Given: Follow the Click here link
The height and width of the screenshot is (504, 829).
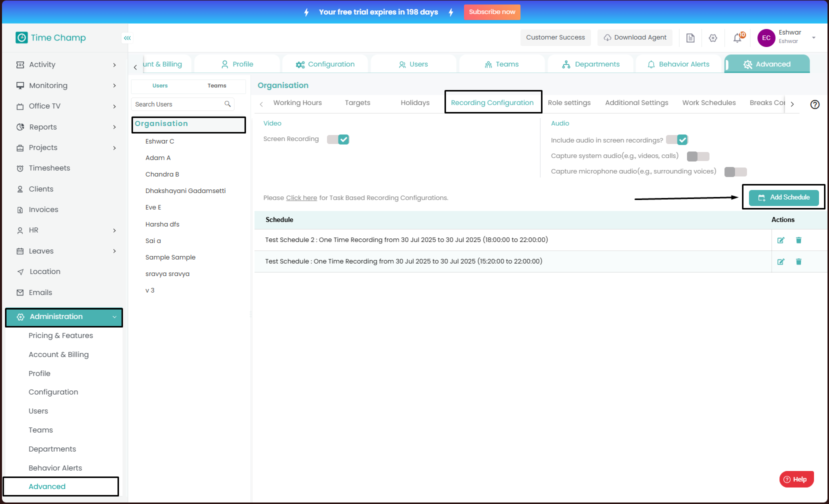Looking at the screenshot, I should coord(301,198).
